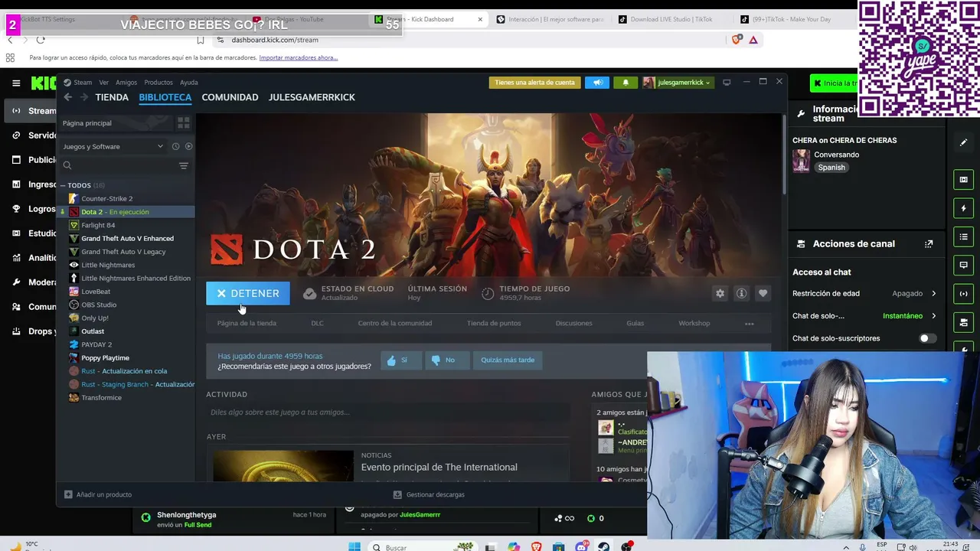Click the chat bubble Kick sidebar icon
The width and height of the screenshot is (980, 551).
[x=963, y=266]
